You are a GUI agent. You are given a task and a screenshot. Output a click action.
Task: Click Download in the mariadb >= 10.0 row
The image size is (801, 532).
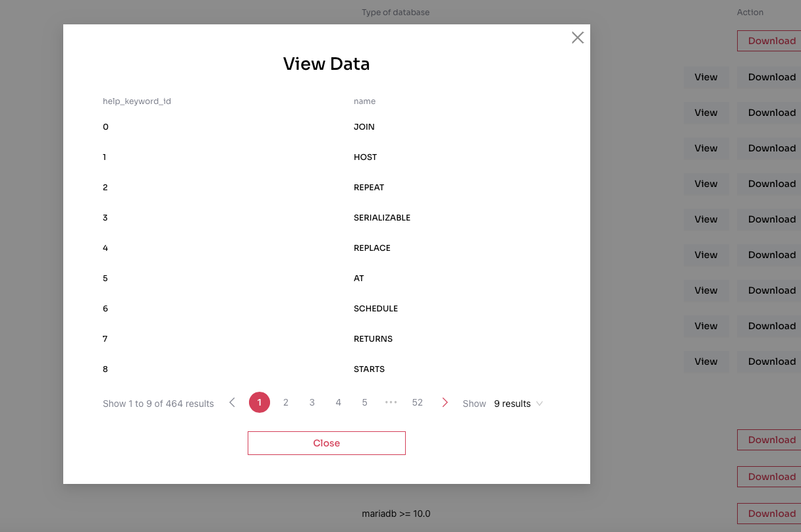[771, 514]
